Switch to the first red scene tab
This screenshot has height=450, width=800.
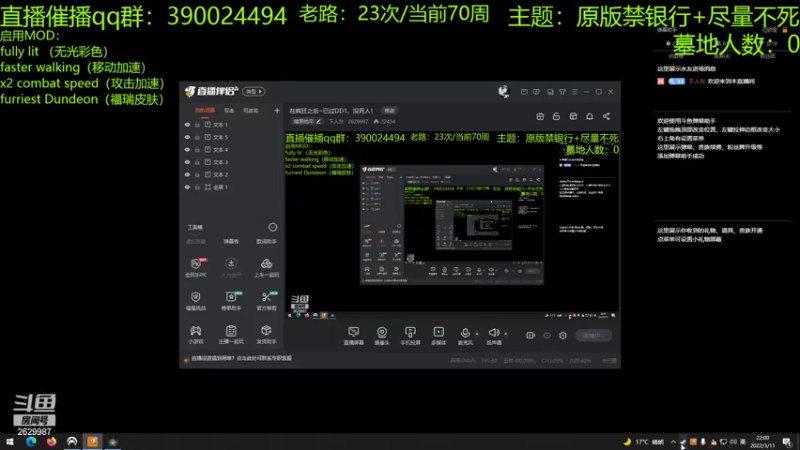coord(205,111)
